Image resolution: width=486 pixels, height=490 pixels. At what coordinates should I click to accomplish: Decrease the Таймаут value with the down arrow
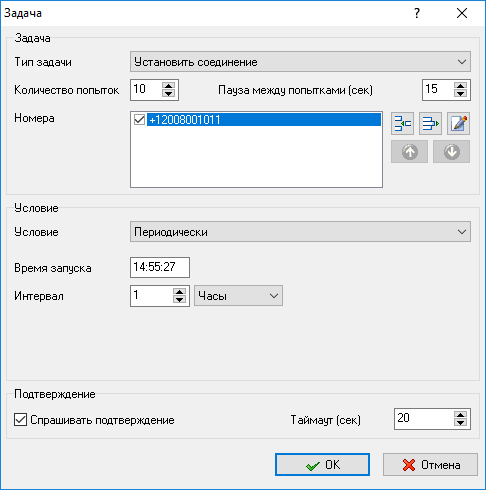coord(461,423)
